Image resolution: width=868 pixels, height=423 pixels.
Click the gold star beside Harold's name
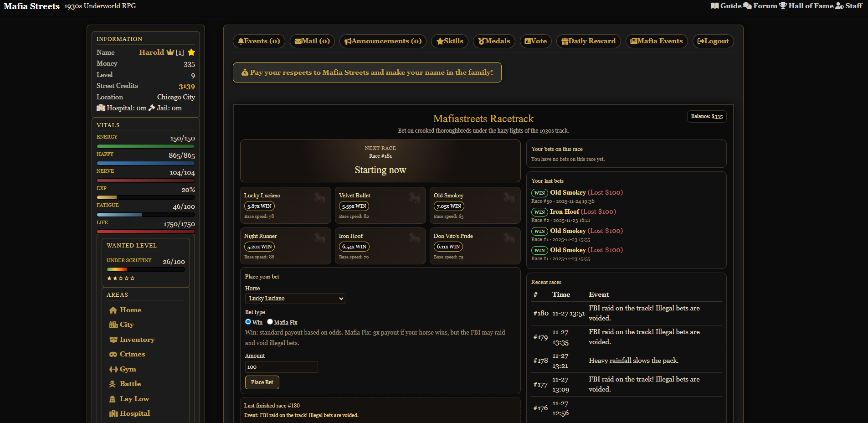click(x=191, y=52)
